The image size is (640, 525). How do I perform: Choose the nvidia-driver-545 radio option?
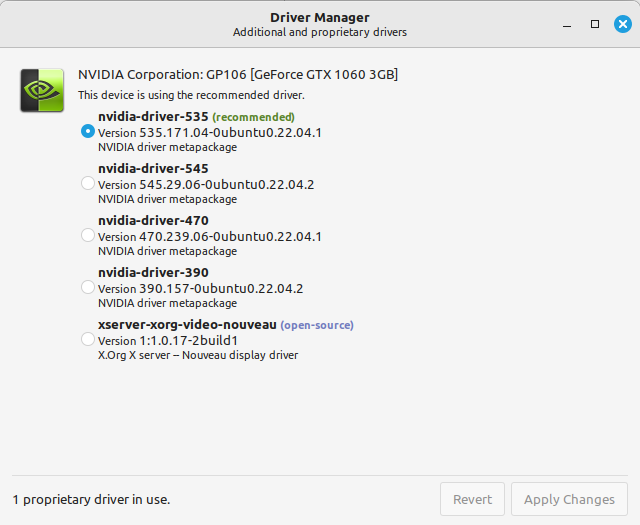click(88, 183)
